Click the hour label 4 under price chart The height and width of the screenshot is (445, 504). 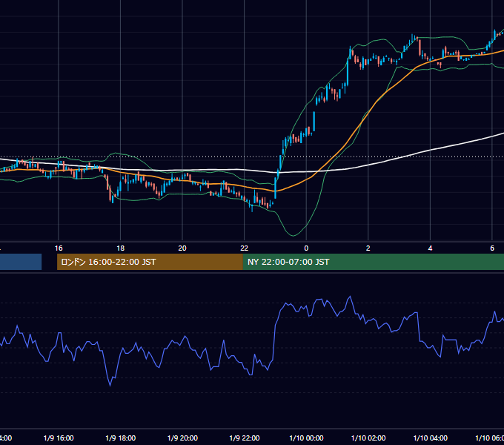[x=430, y=248]
